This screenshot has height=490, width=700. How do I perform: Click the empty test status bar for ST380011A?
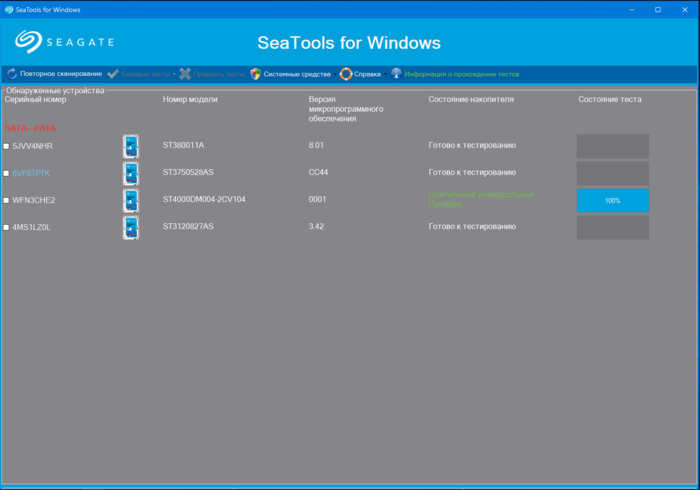tap(612, 146)
